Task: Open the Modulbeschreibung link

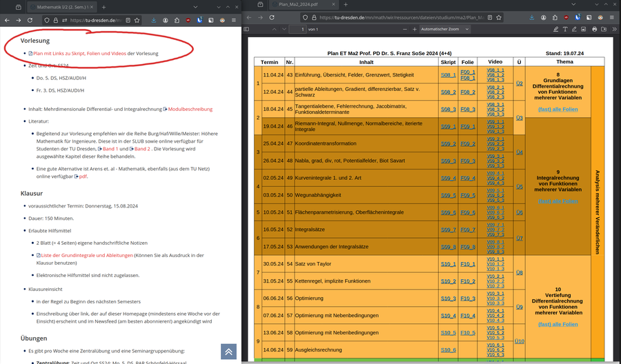Action: 190,109
